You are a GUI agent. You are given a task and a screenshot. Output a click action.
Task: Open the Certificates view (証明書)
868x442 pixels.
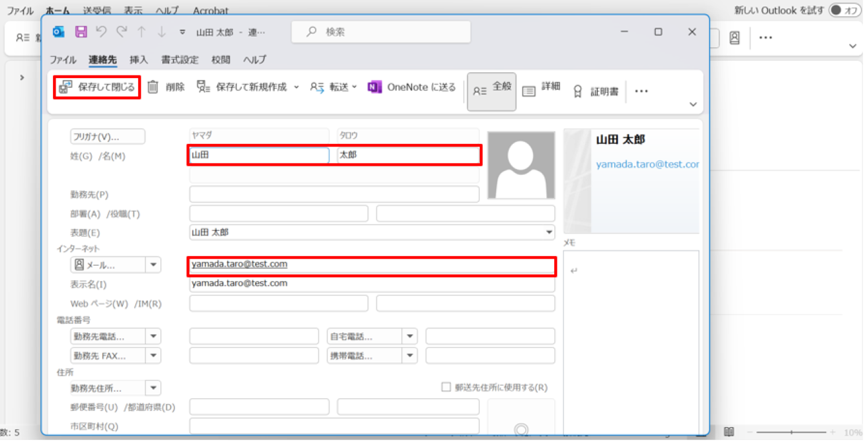[x=595, y=92]
